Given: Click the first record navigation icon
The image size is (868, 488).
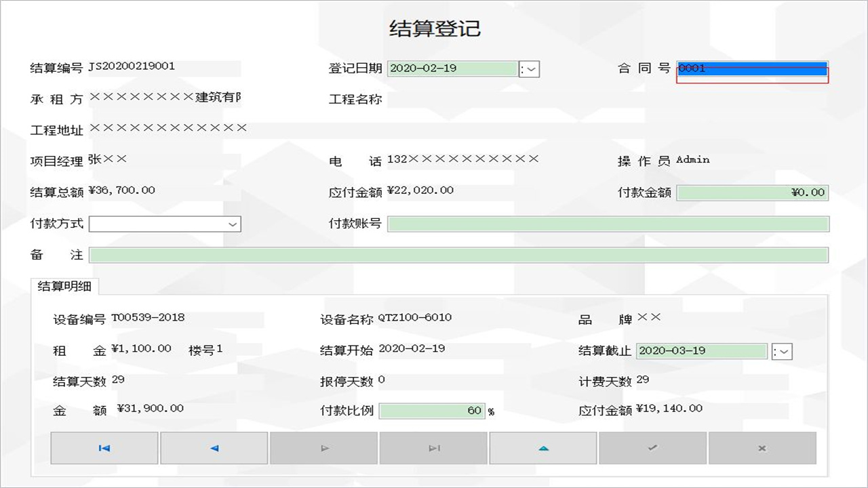Looking at the screenshot, I should click(x=104, y=447).
